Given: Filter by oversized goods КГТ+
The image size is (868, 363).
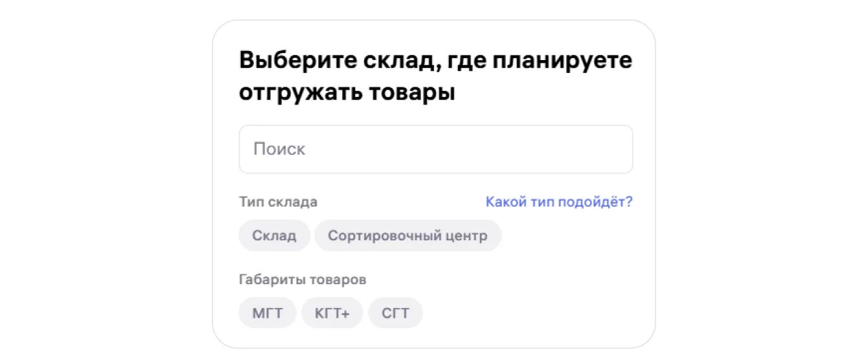Looking at the screenshot, I should pyautogui.click(x=332, y=313).
